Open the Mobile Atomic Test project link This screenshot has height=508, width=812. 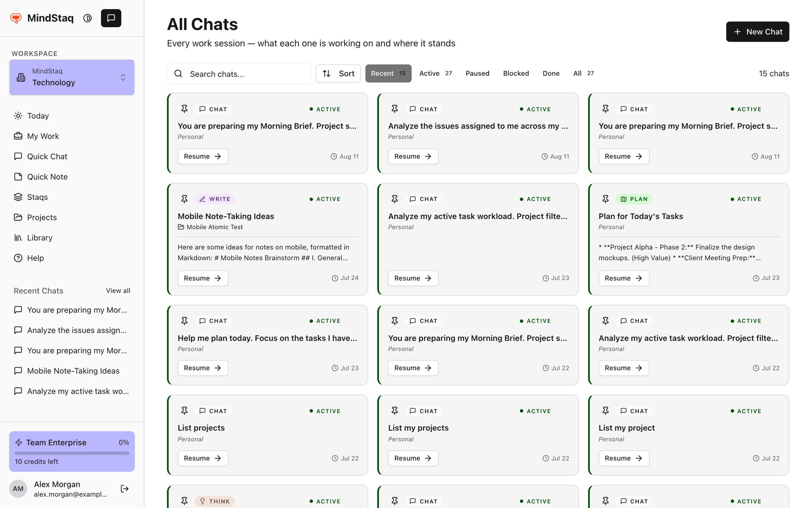[x=210, y=227]
